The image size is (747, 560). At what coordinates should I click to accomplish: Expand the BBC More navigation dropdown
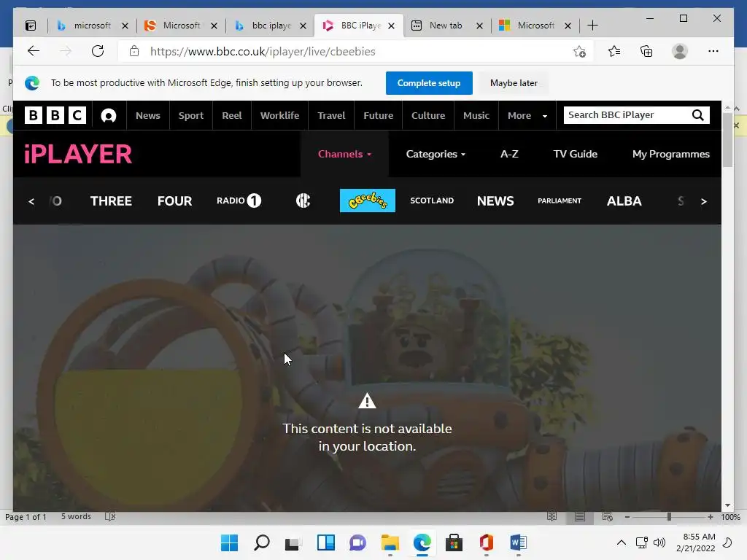[x=527, y=115]
